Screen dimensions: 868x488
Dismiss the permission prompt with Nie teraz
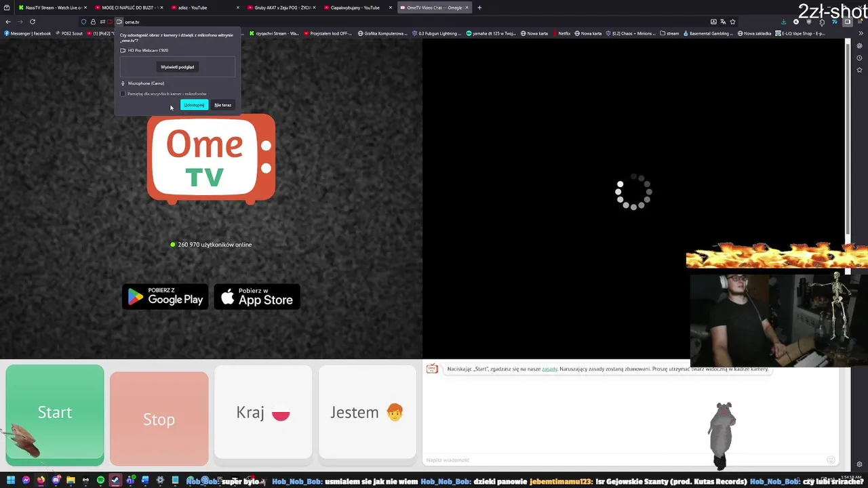click(222, 105)
